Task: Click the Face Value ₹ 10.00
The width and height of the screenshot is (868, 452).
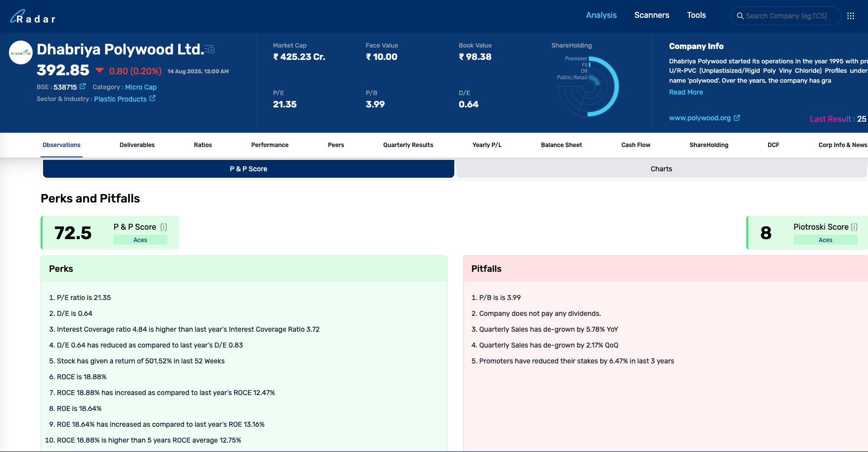Action: [382, 57]
